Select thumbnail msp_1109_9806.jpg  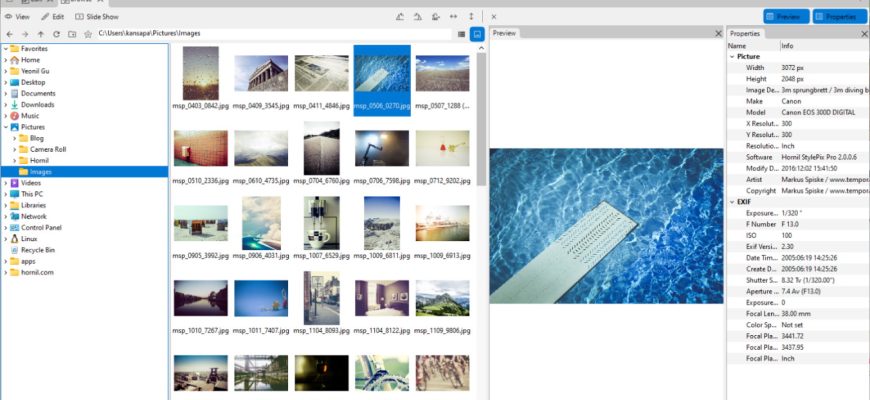click(x=442, y=298)
